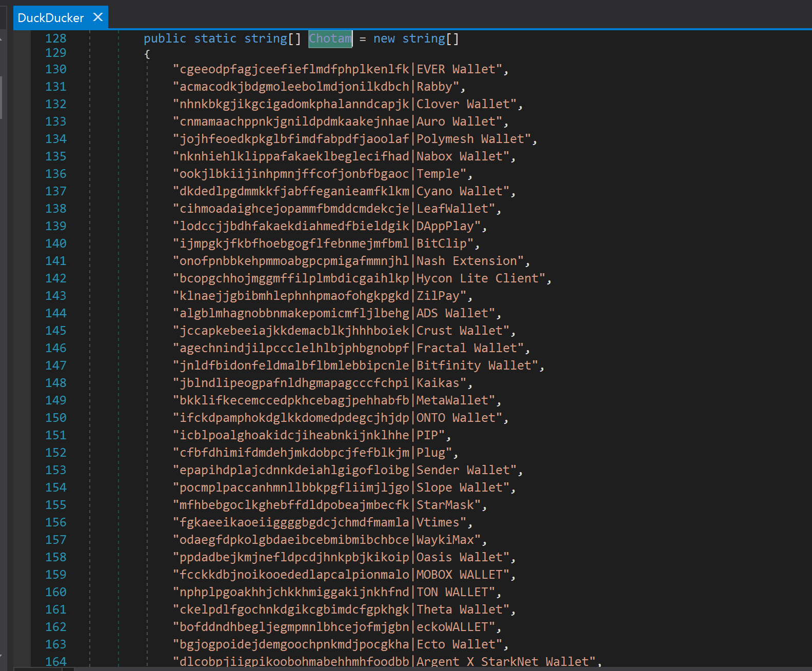Viewport: 812px width, 671px height.
Task: Click the Rabby entry string
Action: (320, 87)
